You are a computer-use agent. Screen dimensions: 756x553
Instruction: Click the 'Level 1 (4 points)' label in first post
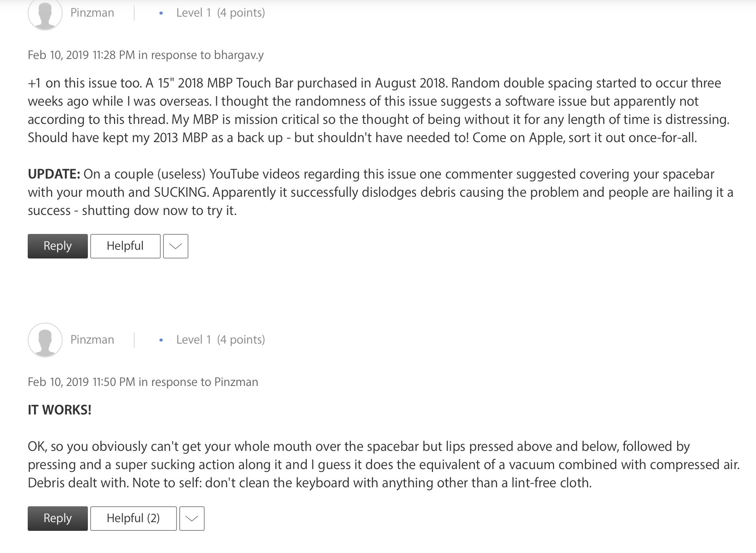220,13
